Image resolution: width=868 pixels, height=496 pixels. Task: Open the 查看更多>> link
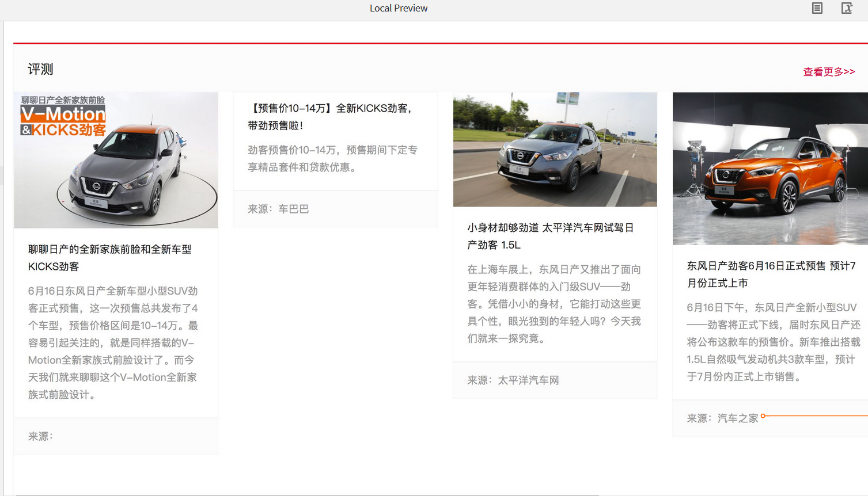[829, 72]
